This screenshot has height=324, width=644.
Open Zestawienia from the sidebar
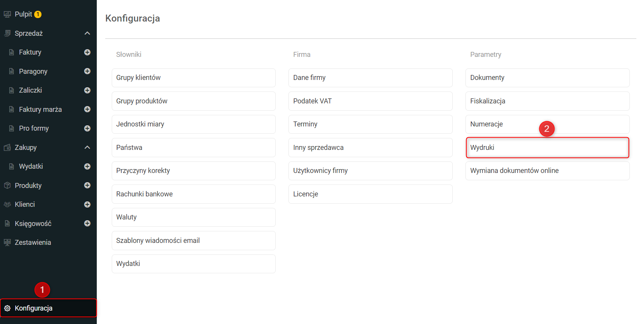33,243
